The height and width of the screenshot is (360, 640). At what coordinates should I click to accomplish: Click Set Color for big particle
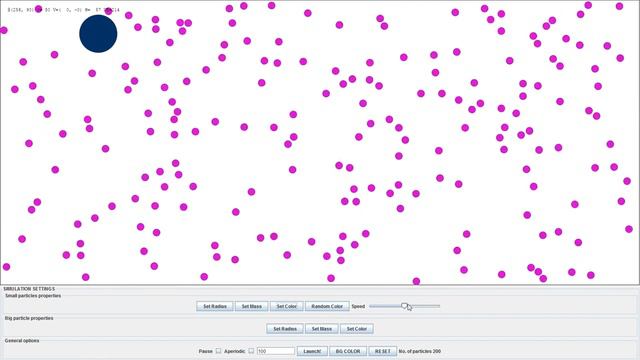tap(357, 329)
